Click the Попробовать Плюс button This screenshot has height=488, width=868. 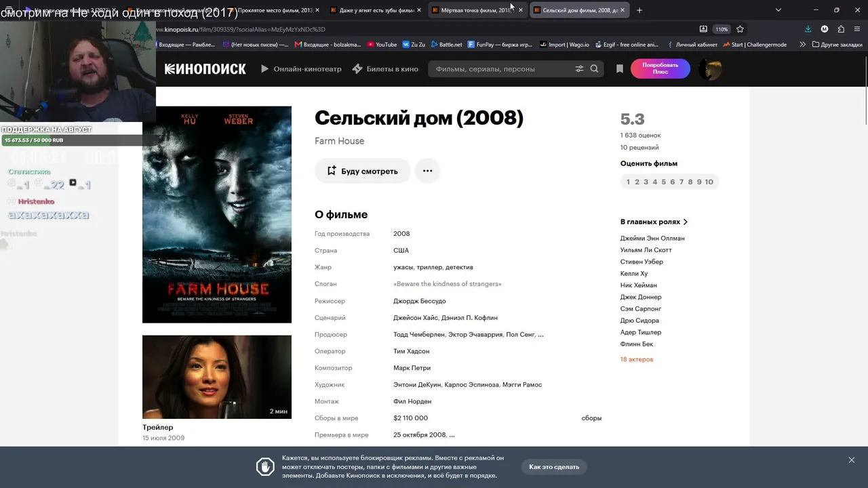click(x=660, y=69)
